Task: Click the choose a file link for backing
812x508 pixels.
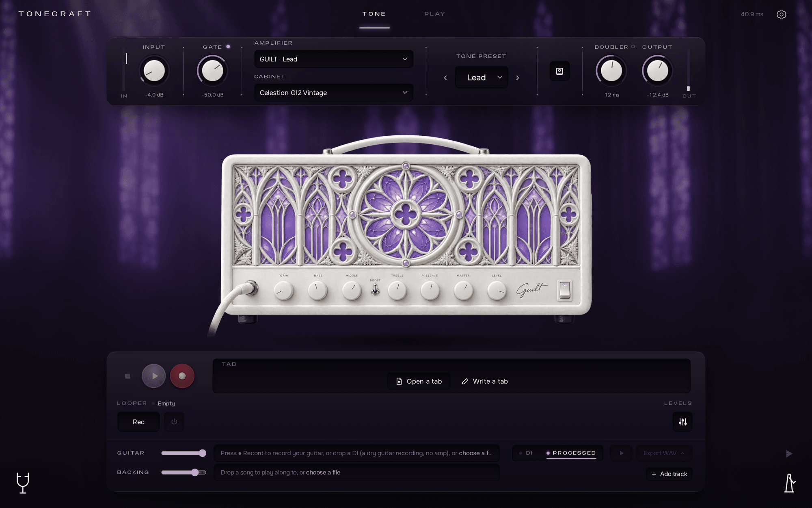Action: pos(323,472)
